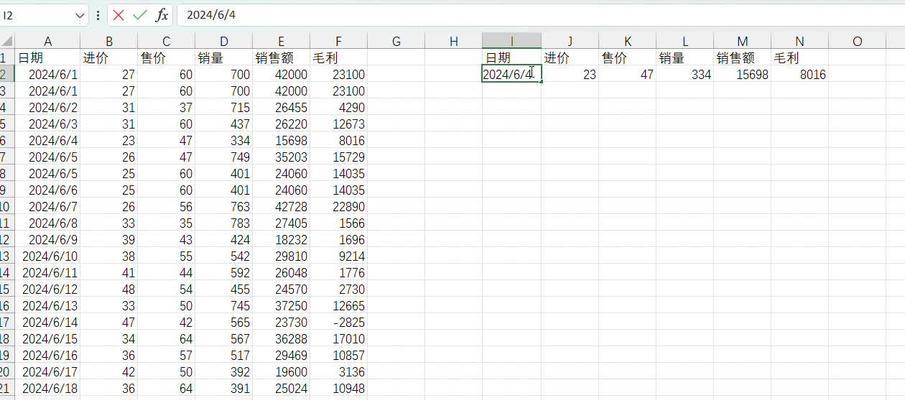Expand the Name Box dropdown arrow
Image resolution: width=905 pixels, height=400 pixels.
tap(80, 15)
